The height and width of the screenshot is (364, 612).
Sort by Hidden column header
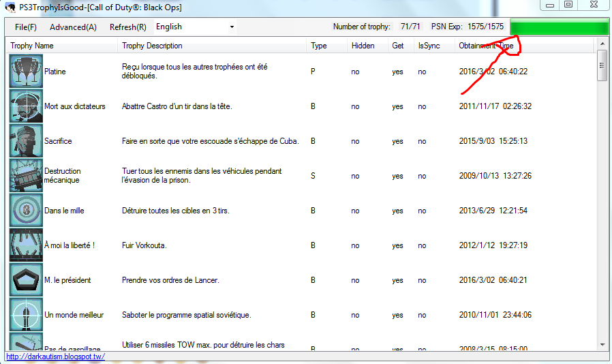pos(367,46)
